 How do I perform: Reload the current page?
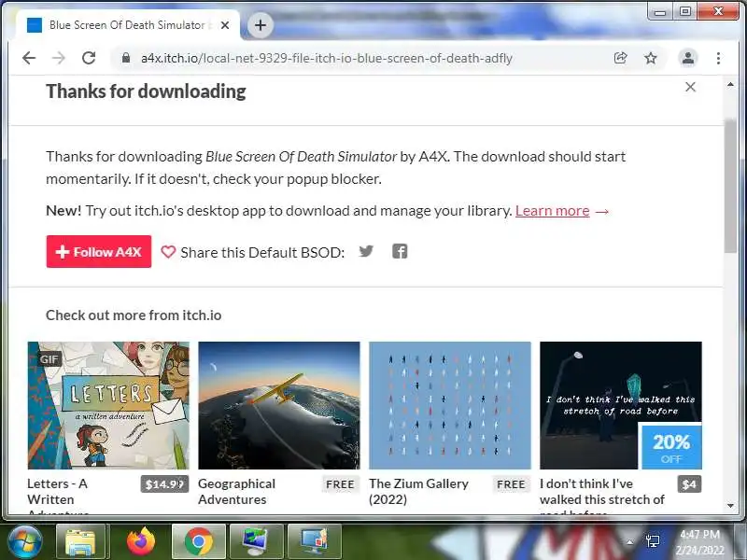(89, 58)
